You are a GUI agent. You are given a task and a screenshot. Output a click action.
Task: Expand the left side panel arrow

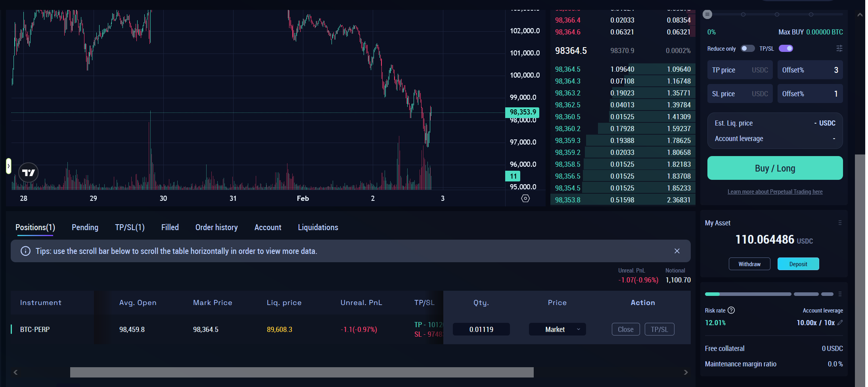(8, 166)
